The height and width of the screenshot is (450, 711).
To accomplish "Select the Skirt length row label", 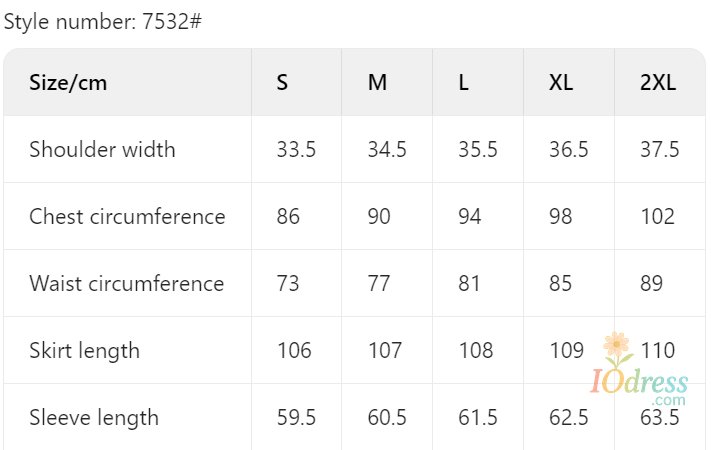I will (x=84, y=351).
